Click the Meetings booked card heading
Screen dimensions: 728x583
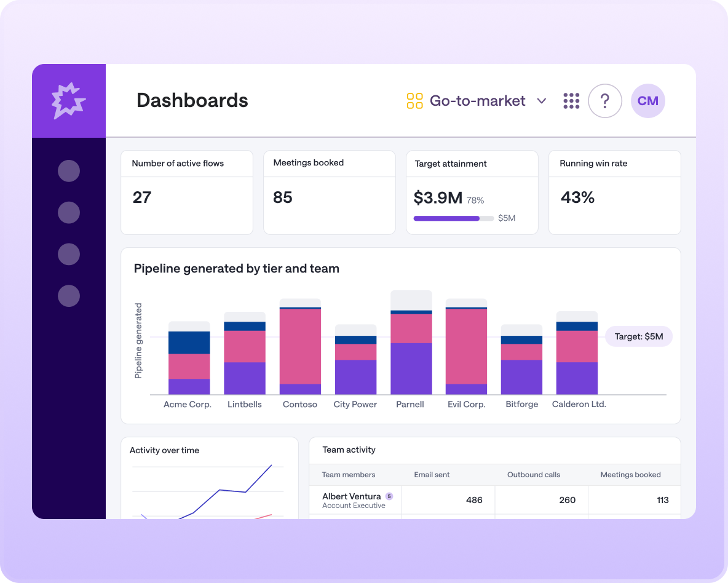point(308,162)
